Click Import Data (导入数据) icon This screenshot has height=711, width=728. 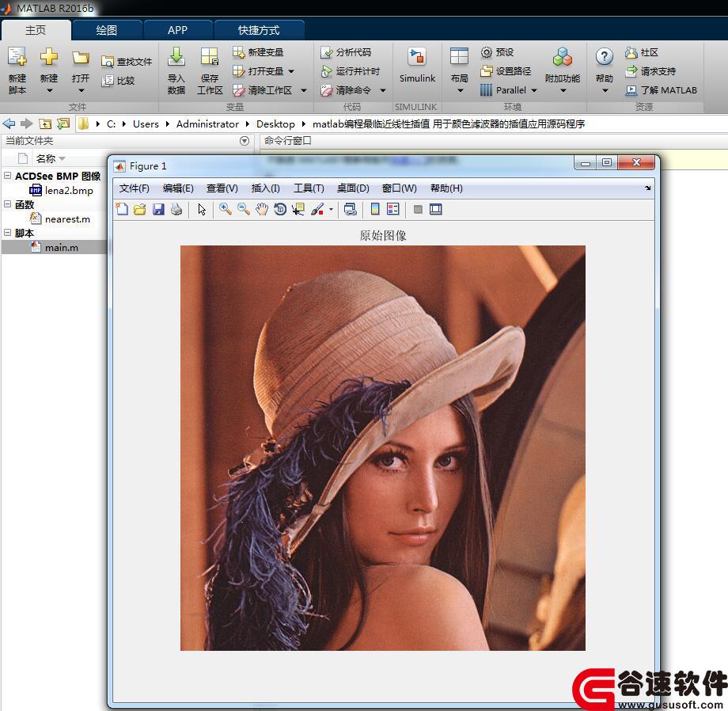176,57
